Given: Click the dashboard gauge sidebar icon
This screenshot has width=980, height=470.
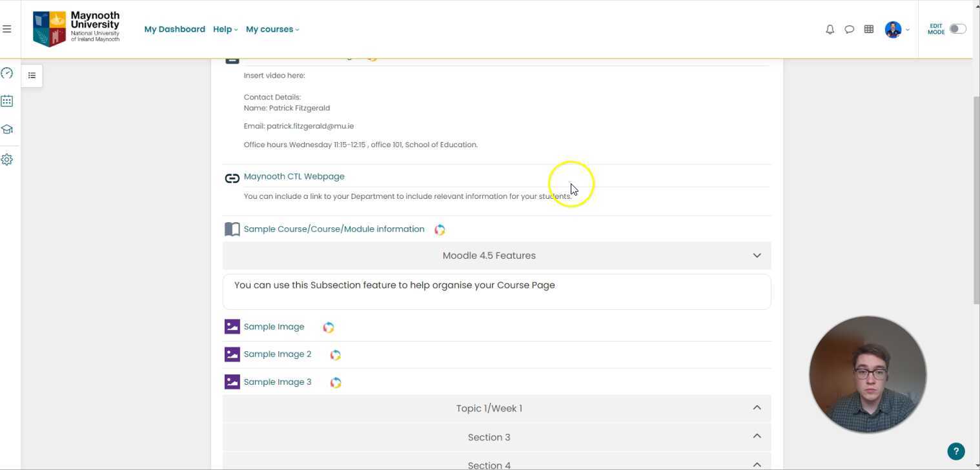Looking at the screenshot, I should 7,73.
